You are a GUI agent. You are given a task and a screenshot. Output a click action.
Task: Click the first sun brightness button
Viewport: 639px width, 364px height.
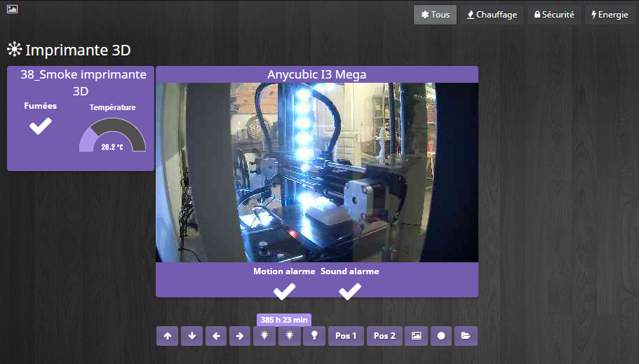click(x=264, y=336)
